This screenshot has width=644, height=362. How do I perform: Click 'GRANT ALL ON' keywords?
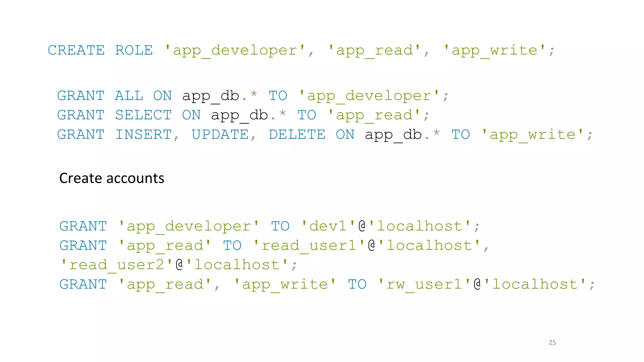pos(114,96)
